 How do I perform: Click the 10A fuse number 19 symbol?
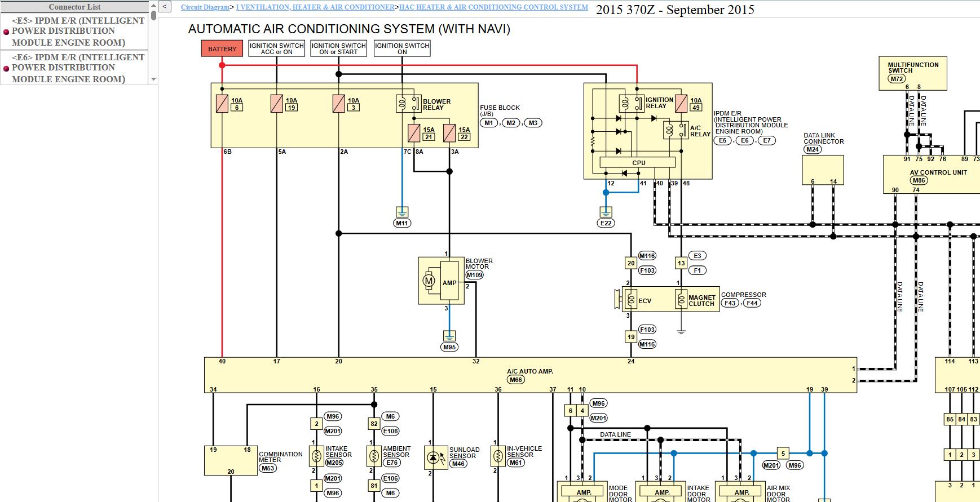tap(276, 104)
